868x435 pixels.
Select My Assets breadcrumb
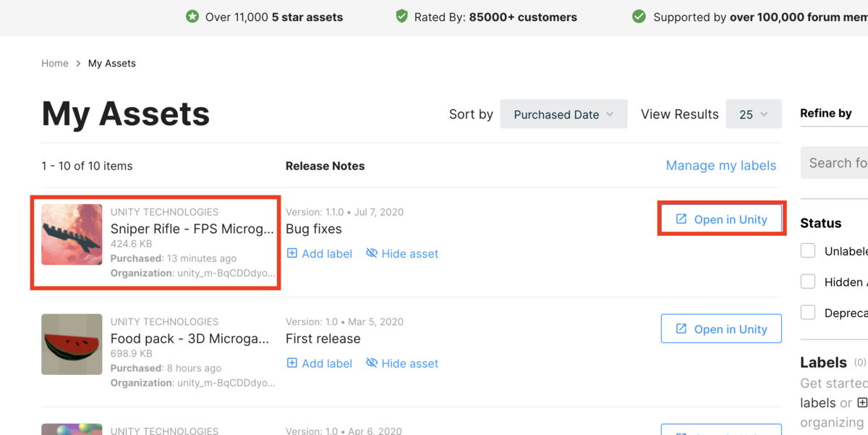[x=112, y=63]
